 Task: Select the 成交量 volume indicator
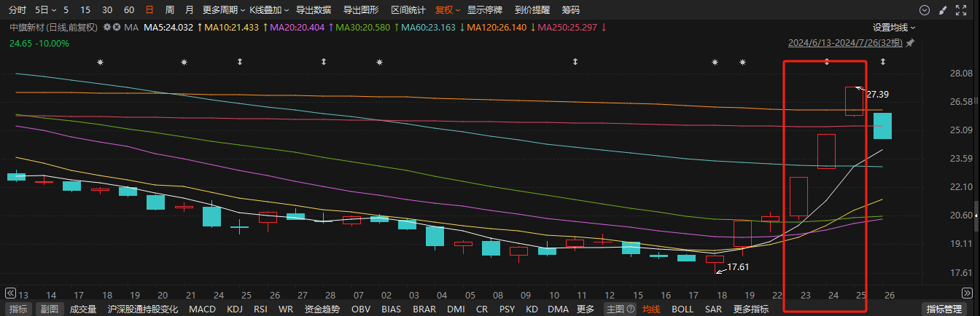(x=82, y=309)
